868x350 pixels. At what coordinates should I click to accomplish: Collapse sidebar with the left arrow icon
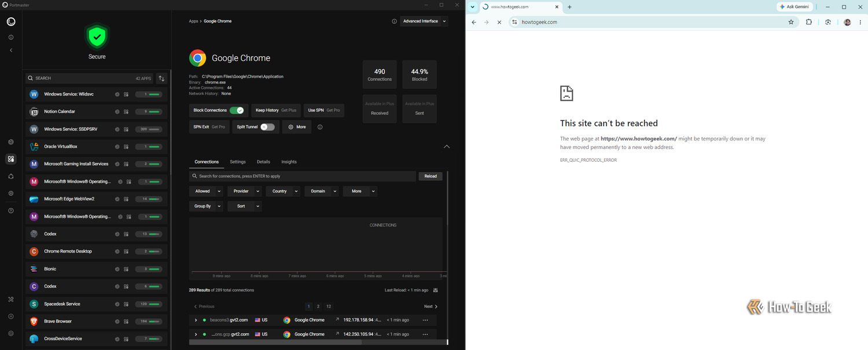(11, 50)
